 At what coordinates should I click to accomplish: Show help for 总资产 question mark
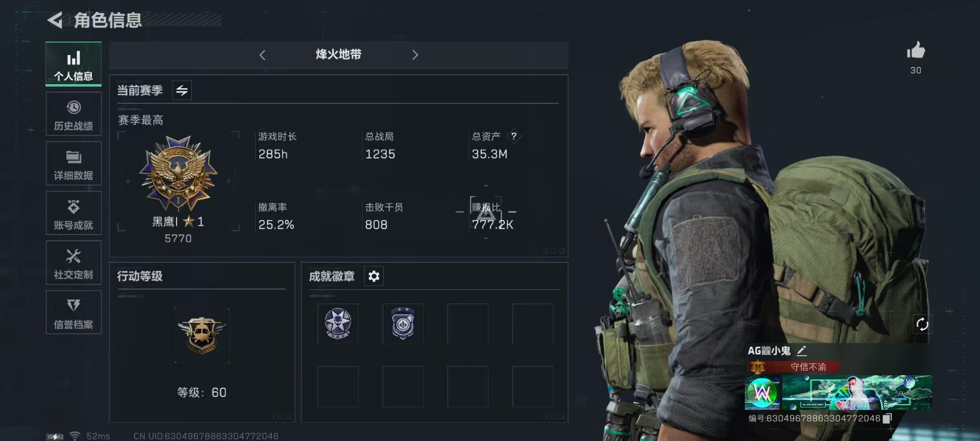[514, 136]
